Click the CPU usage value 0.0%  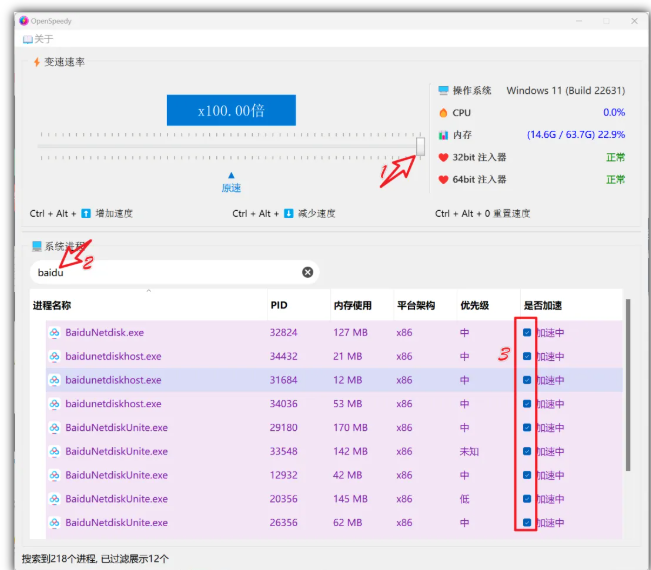pyautogui.click(x=614, y=113)
